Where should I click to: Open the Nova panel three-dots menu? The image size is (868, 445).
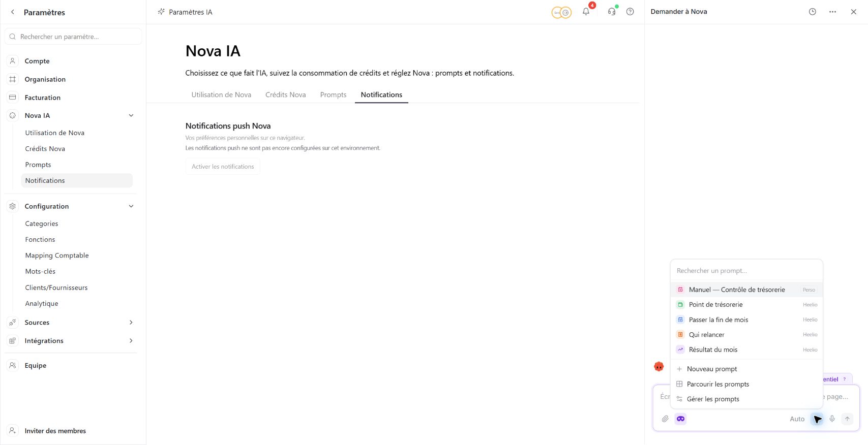point(832,12)
